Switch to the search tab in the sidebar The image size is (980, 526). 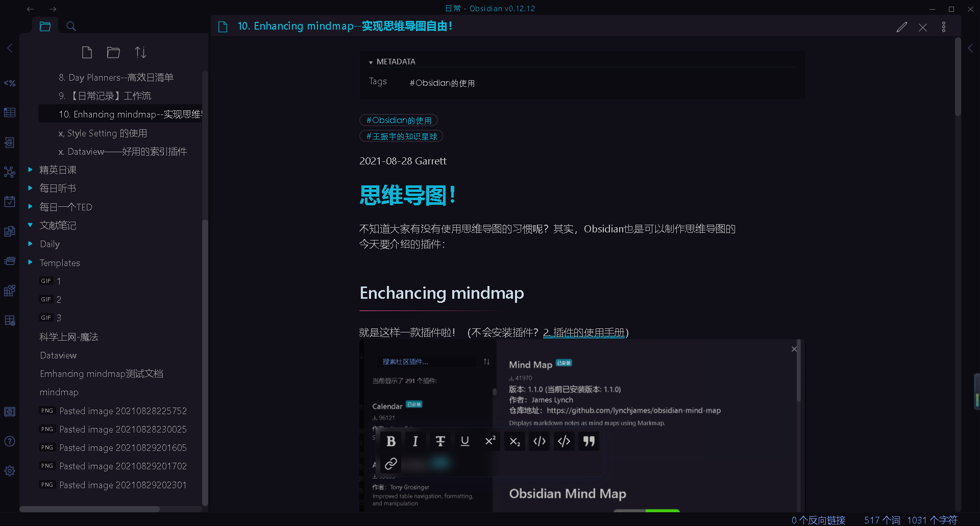71,26
